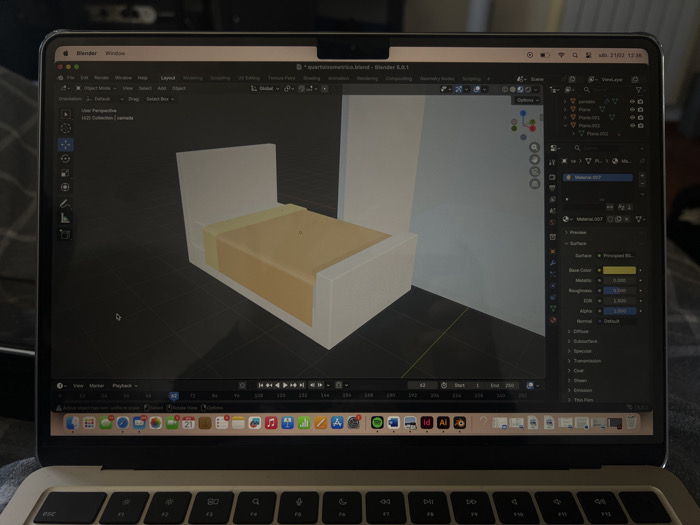The image size is (700, 525).
Task: Adjust the Roughness 0.500 slider
Action: click(619, 291)
